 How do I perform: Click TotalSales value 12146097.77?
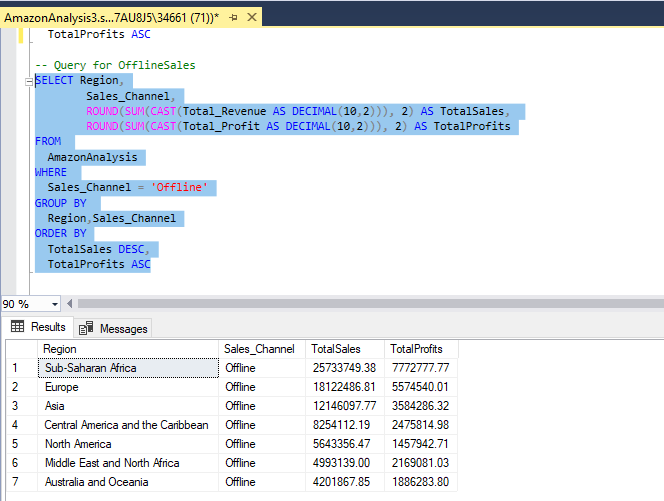click(x=345, y=406)
